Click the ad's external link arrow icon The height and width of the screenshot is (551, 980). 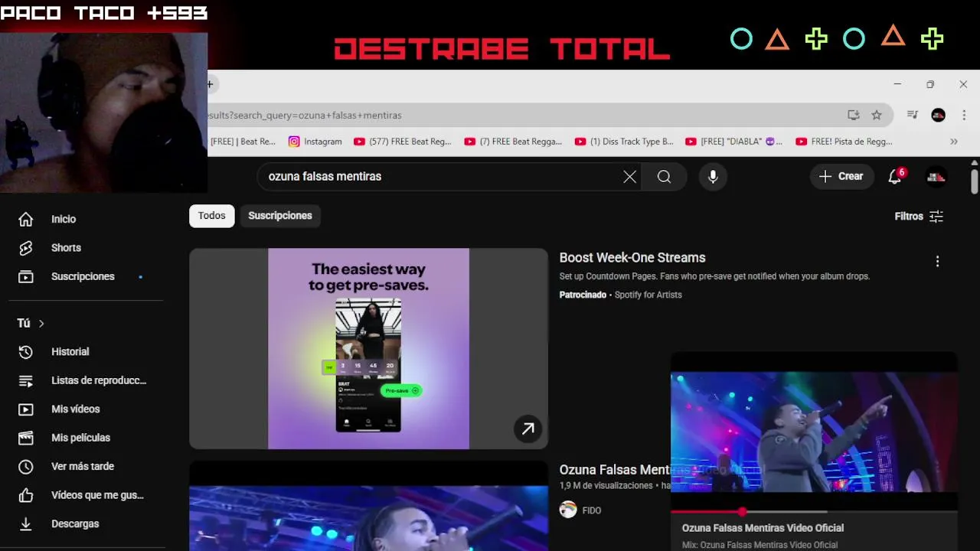(528, 429)
